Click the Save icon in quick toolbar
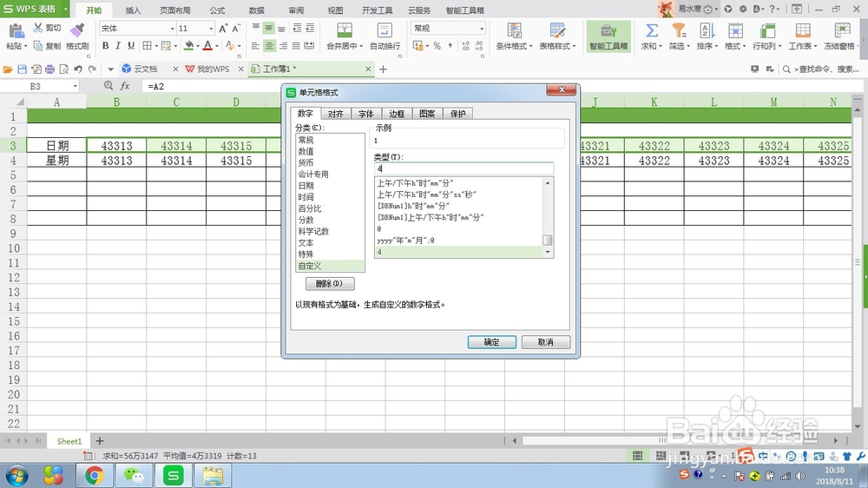The image size is (868, 488). [23, 69]
